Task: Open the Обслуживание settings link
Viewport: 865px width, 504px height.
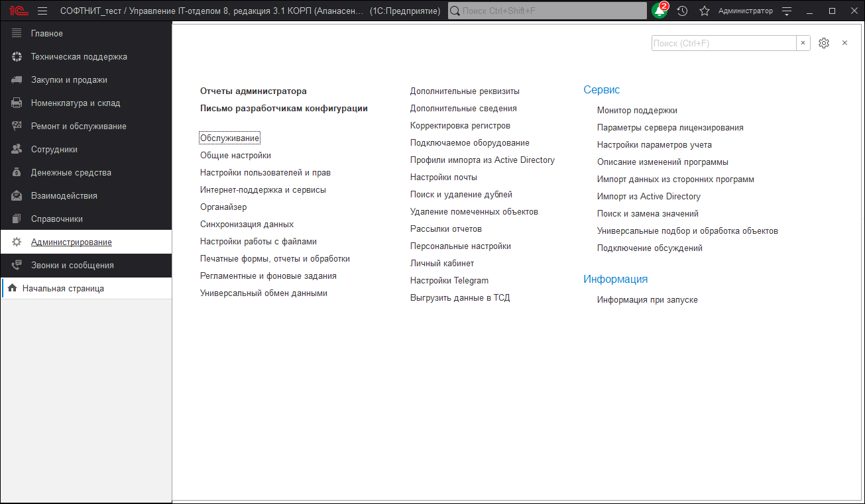Action: point(229,138)
